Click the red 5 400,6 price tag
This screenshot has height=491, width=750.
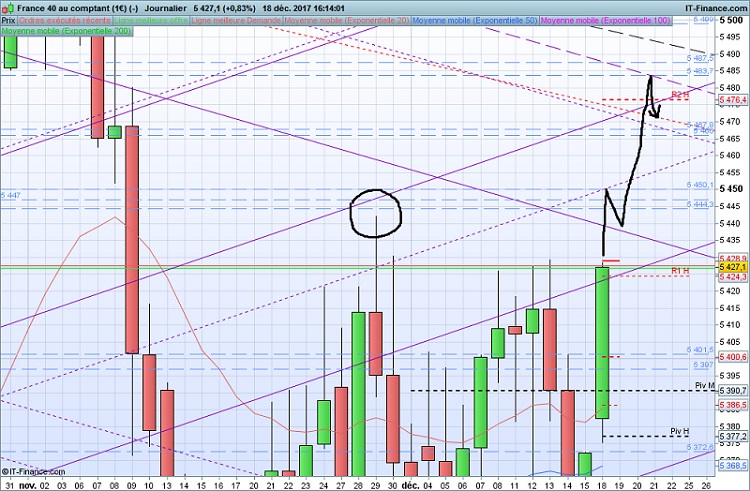[x=732, y=357]
